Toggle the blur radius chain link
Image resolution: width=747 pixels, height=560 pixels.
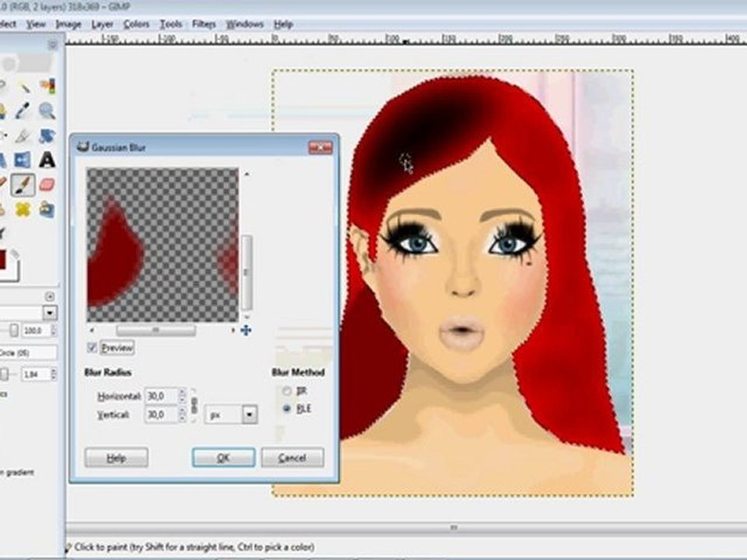click(194, 406)
